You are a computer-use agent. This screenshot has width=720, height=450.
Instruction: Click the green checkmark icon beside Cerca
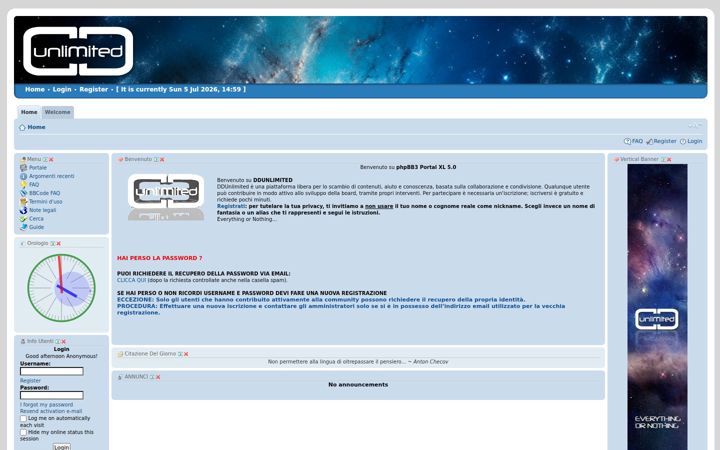click(23, 219)
